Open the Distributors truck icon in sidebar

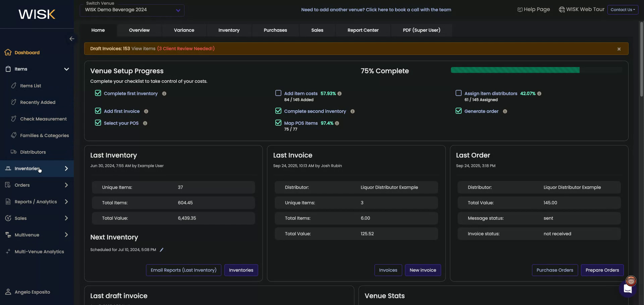tap(14, 152)
